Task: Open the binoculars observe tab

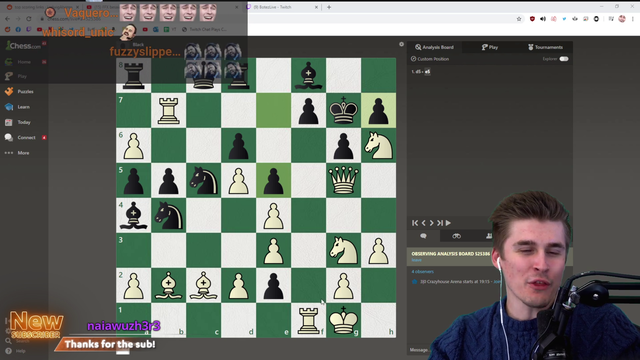Action: click(x=456, y=236)
